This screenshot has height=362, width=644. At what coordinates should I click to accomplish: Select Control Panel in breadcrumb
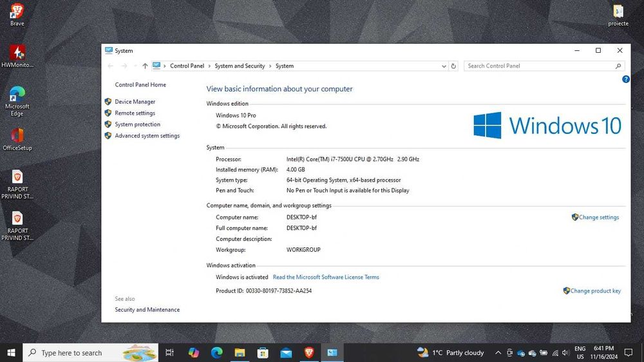[187, 66]
